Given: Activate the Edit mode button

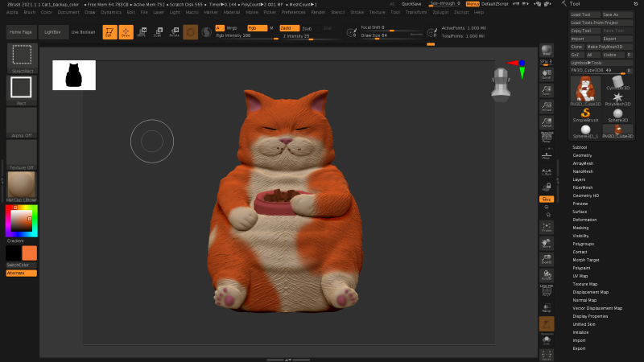Looking at the screenshot, I should click(x=109, y=32).
